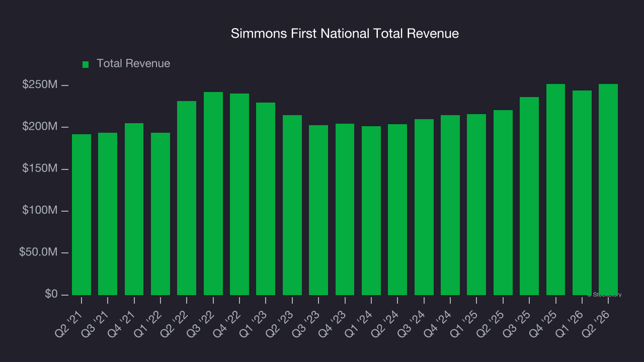Select the green bar above Q4 '21

(x=134, y=209)
